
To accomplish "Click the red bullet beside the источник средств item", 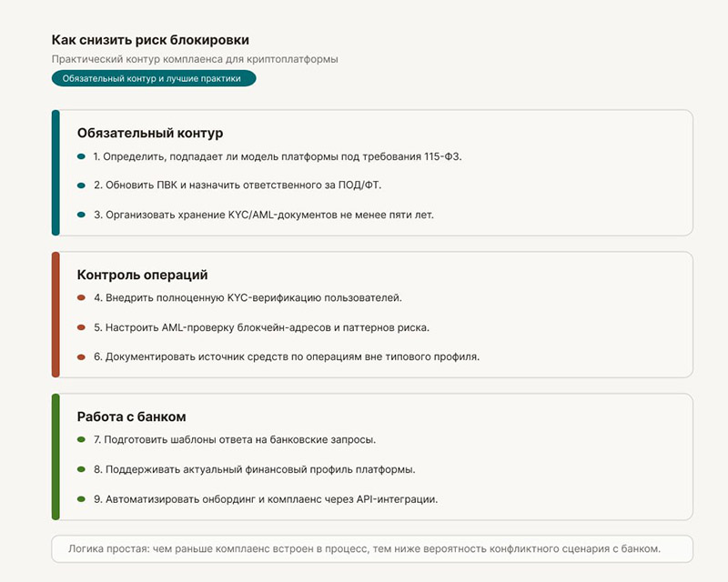I will coord(81,356).
